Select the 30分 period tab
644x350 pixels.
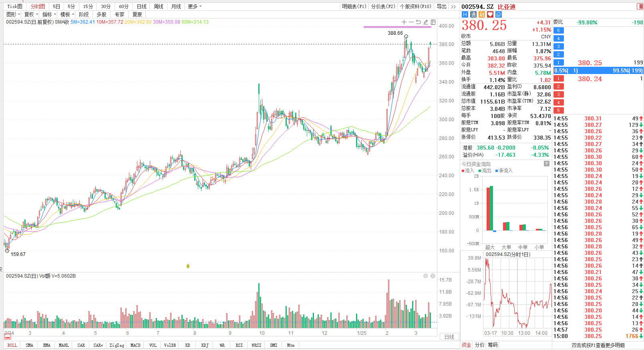tap(106, 6)
